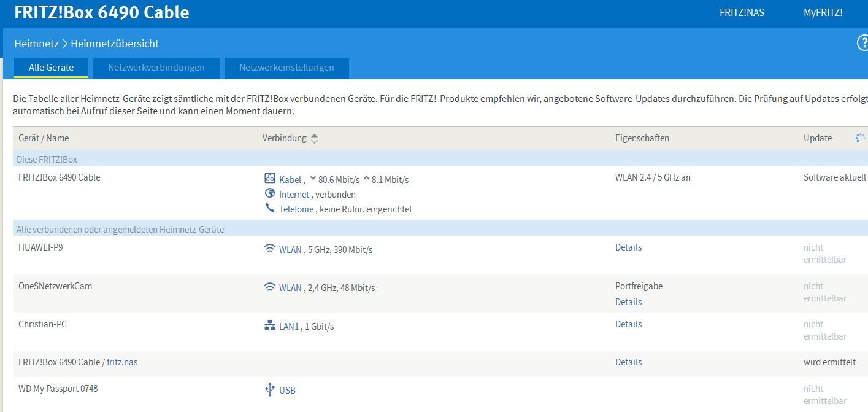Image resolution: width=868 pixels, height=412 pixels.
Task: Click the OneSNetzwerkCam device name
Action: pos(55,286)
